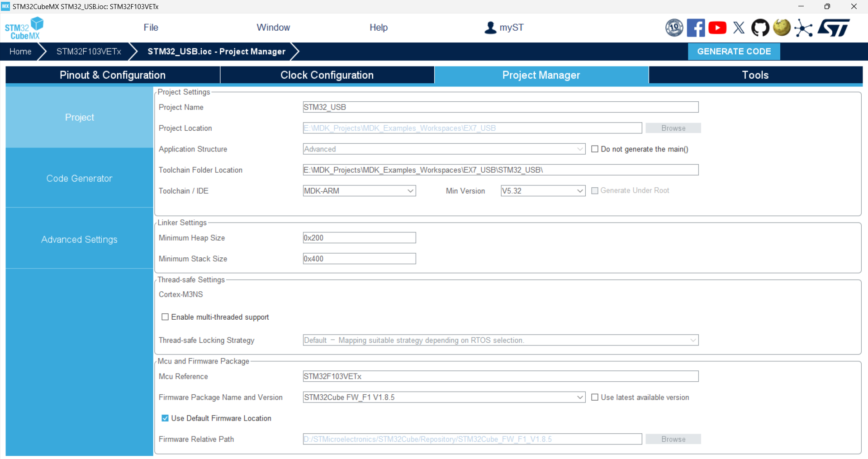This screenshot has width=868, height=459.
Task: Switch to Pinout & Configuration tab
Action: [x=113, y=75]
